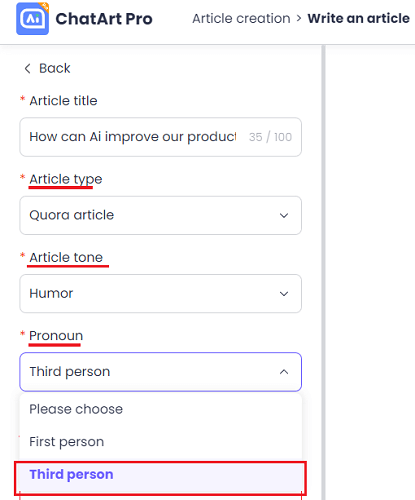The height and width of the screenshot is (500, 415).
Task: Click the ChatArt Pro logo icon
Action: click(x=33, y=19)
